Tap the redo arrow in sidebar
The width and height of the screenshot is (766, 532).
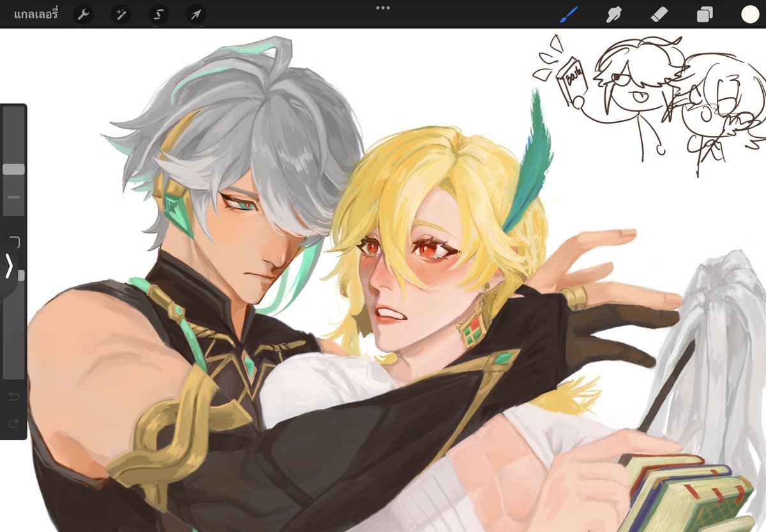click(13, 424)
